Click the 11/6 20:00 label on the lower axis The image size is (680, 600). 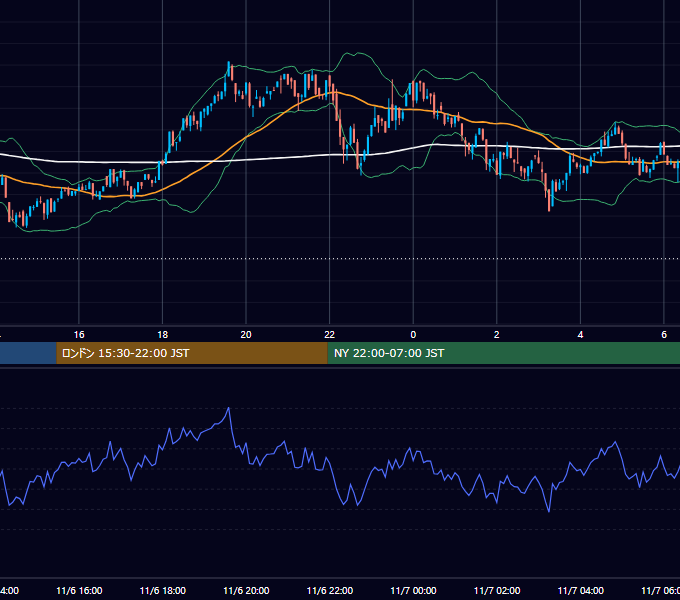[x=246, y=590]
